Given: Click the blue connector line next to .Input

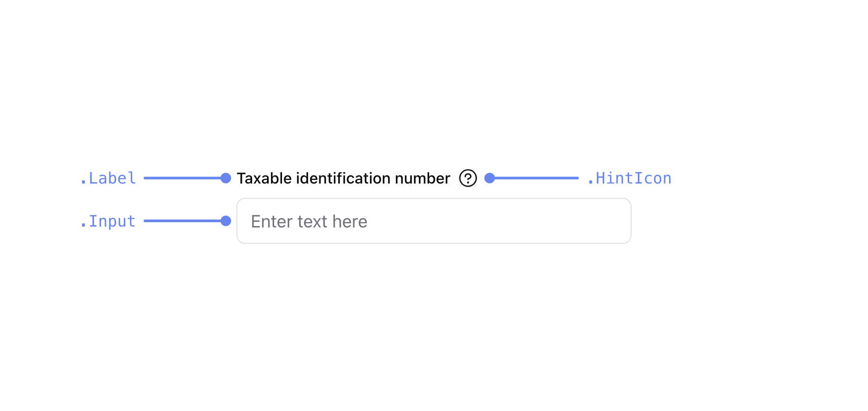Looking at the screenshot, I should coord(182,221).
